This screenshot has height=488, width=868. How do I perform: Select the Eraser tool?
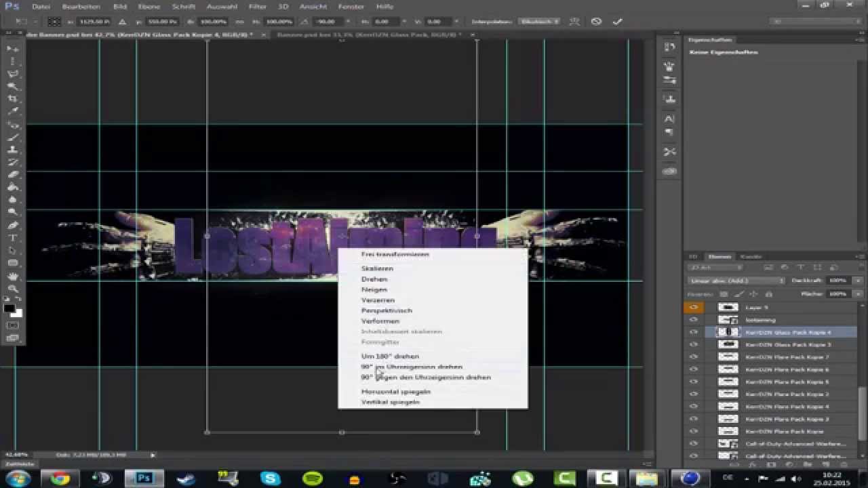(x=13, y=175)
